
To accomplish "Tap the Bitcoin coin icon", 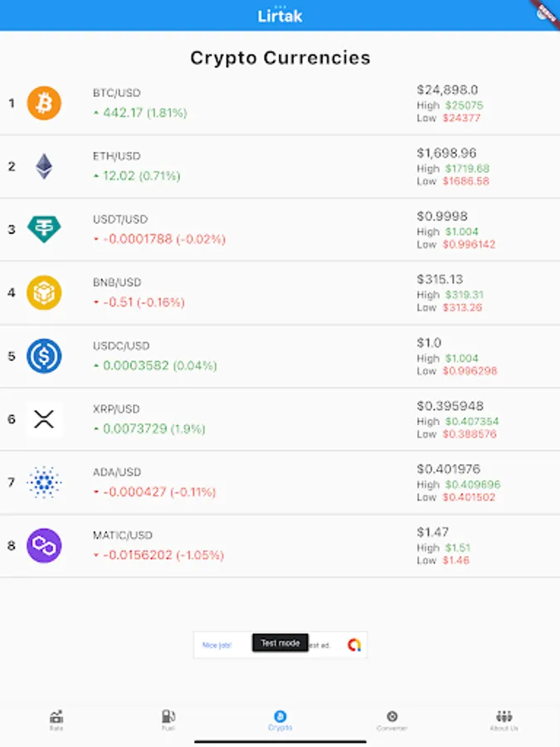I will pos(44,103).
